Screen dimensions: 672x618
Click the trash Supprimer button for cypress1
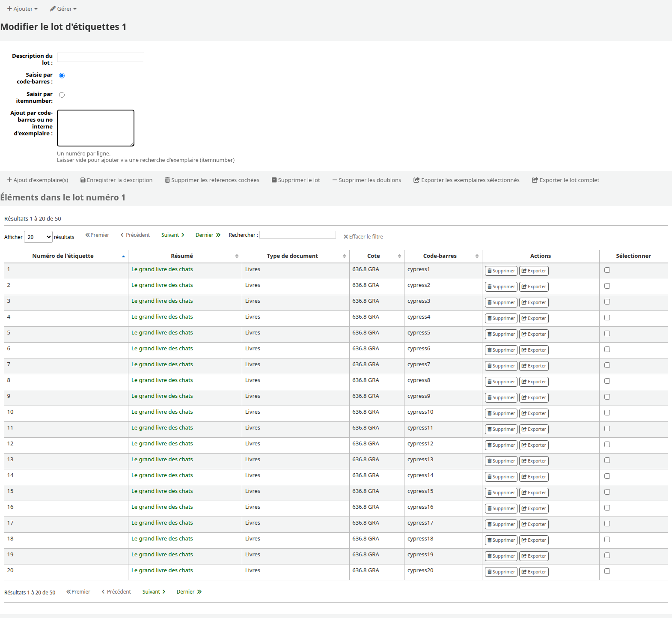(x=501, y=271)
